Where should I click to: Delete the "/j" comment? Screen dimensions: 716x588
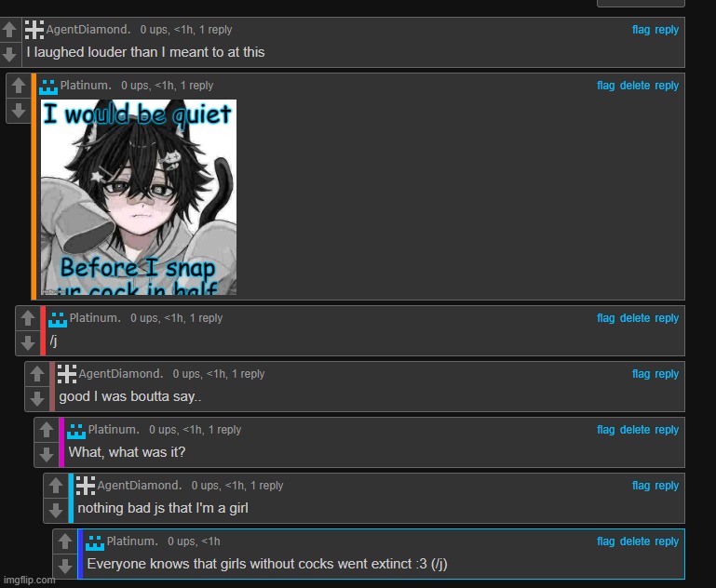(635, 318)
